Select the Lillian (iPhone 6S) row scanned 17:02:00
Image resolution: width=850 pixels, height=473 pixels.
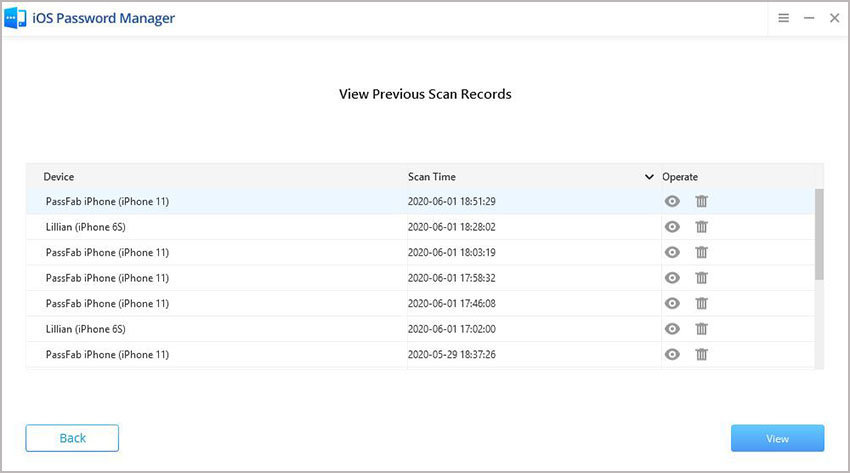click(420, 329)
